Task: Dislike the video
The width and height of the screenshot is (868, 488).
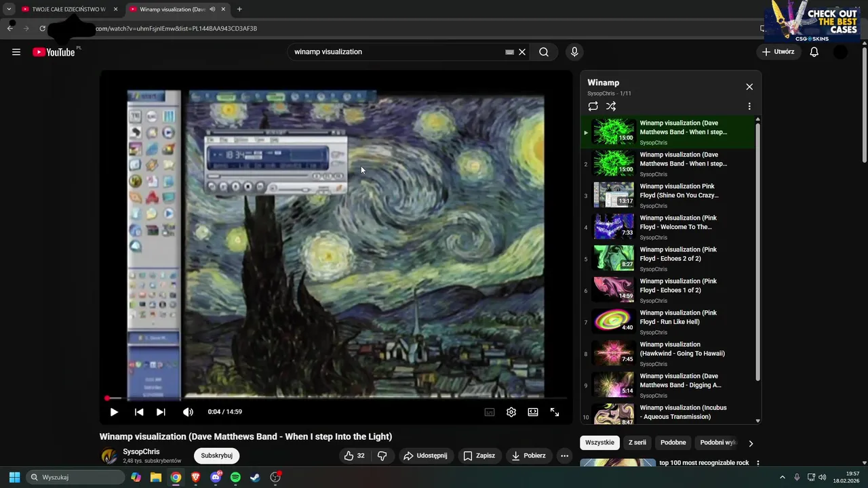Action: coord(382,456)
